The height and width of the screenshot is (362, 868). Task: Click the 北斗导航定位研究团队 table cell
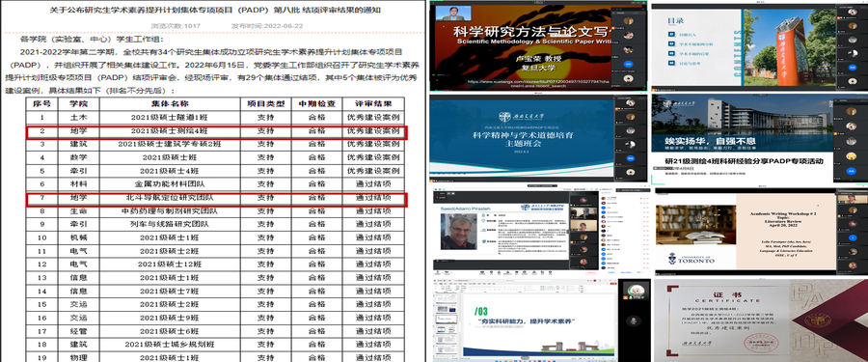click(x=169, y=197)
